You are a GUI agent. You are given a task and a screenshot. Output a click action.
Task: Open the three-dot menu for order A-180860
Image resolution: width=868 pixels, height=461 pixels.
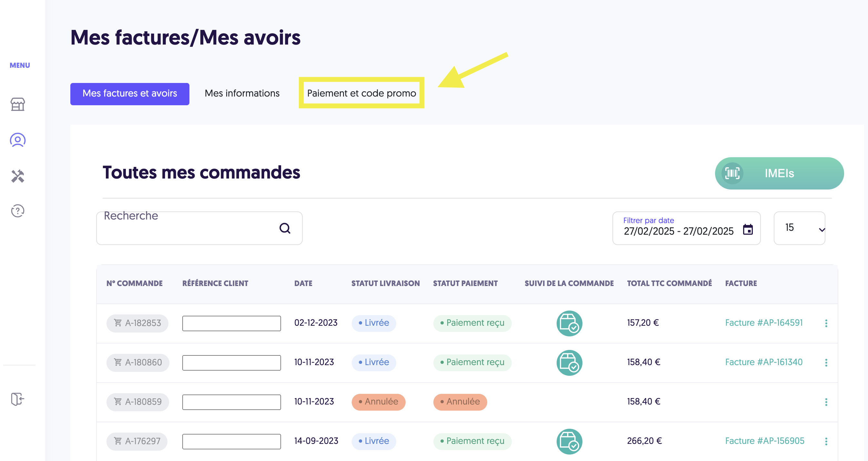[826, 363]
